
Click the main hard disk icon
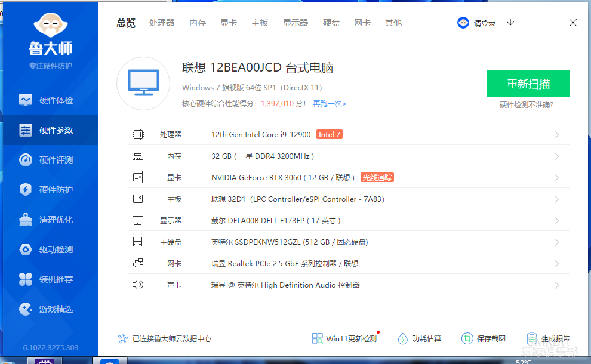tap(138, 242)
